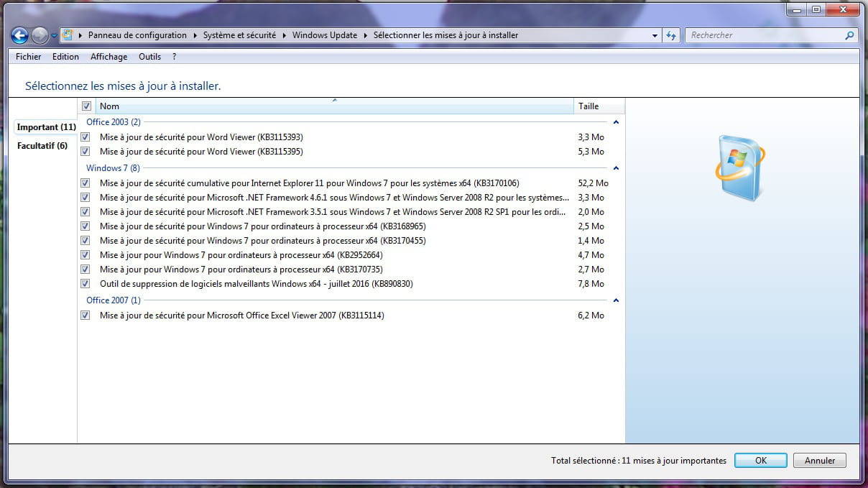Select 'Panneau de configuration' breadcrumb
The width and height of the screenshot is (868, 488).
[x=137, y=35]
